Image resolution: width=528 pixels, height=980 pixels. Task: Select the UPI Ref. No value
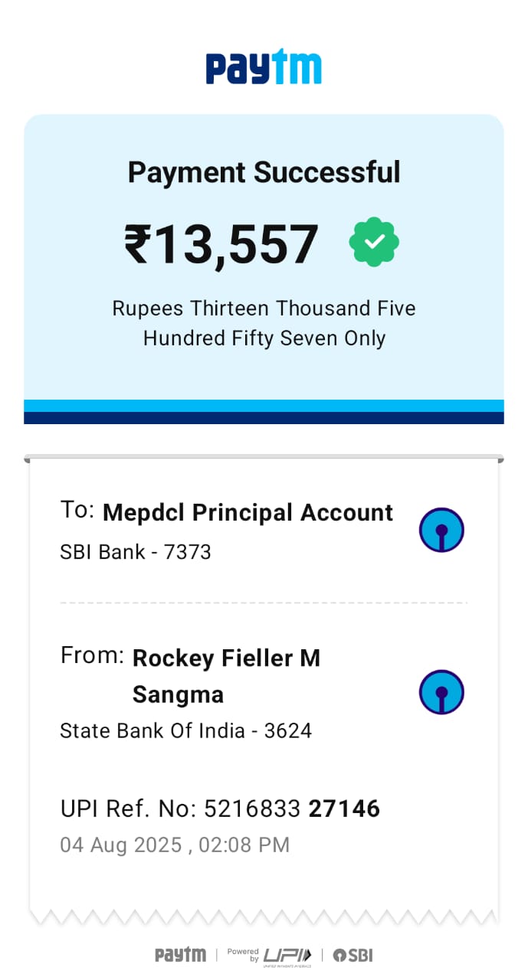(x=291, y=808)
